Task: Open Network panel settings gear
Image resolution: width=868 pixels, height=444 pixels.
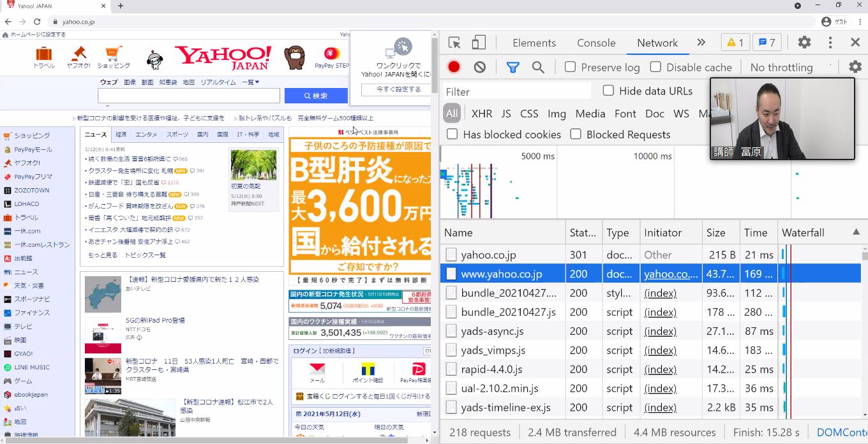Action: [855, 67]
